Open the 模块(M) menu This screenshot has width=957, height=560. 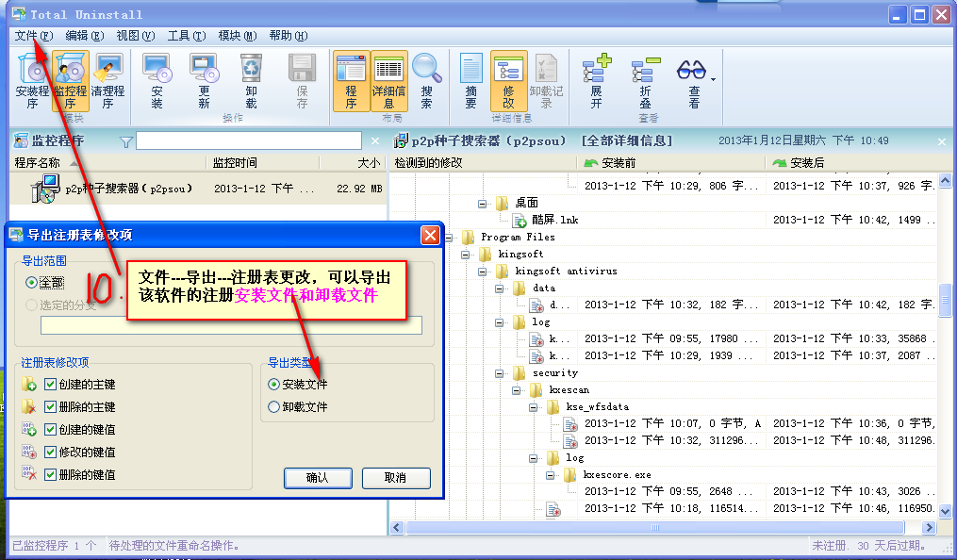coord(238,36)
